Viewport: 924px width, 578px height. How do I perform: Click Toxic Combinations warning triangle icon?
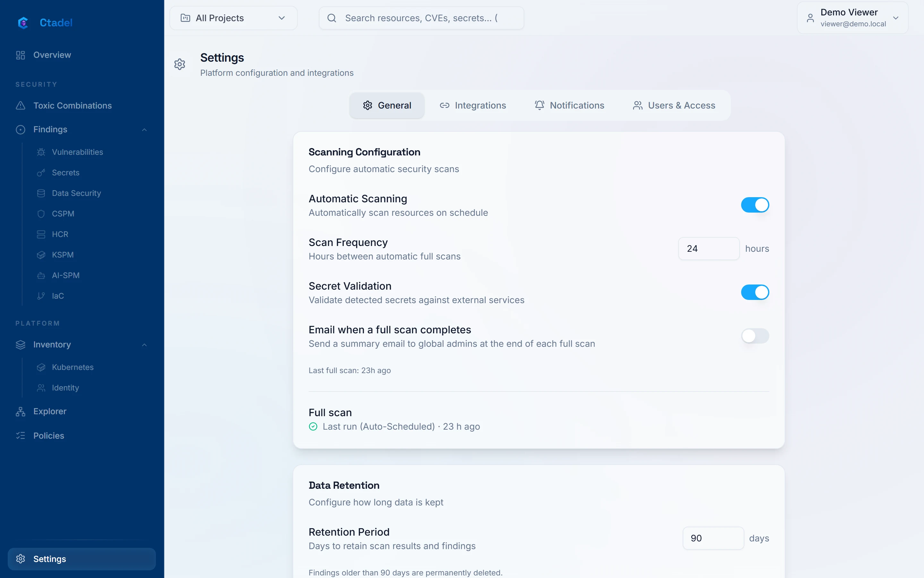(21, 106)
